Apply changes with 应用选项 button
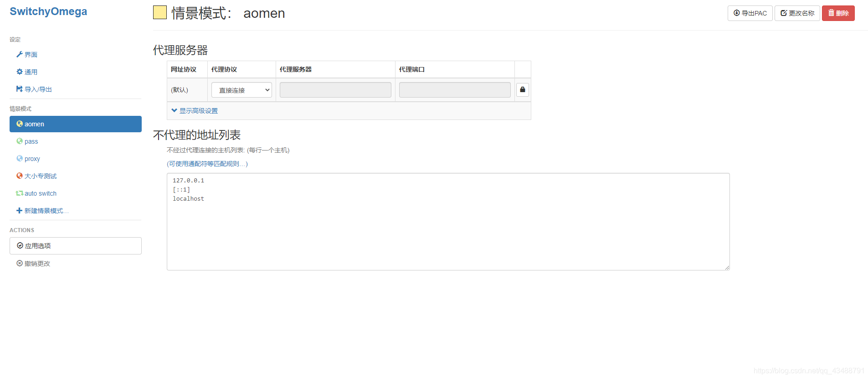This screenshot has width=868, height=379. coord(76,246)
